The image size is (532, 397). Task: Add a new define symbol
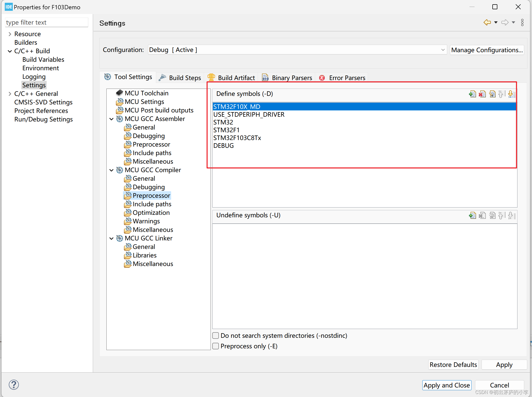click(x=472, y=94)
